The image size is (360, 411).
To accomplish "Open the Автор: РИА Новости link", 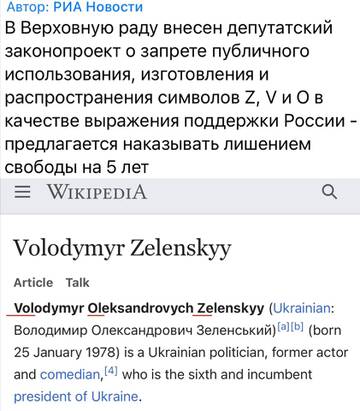I will [75, 7].
